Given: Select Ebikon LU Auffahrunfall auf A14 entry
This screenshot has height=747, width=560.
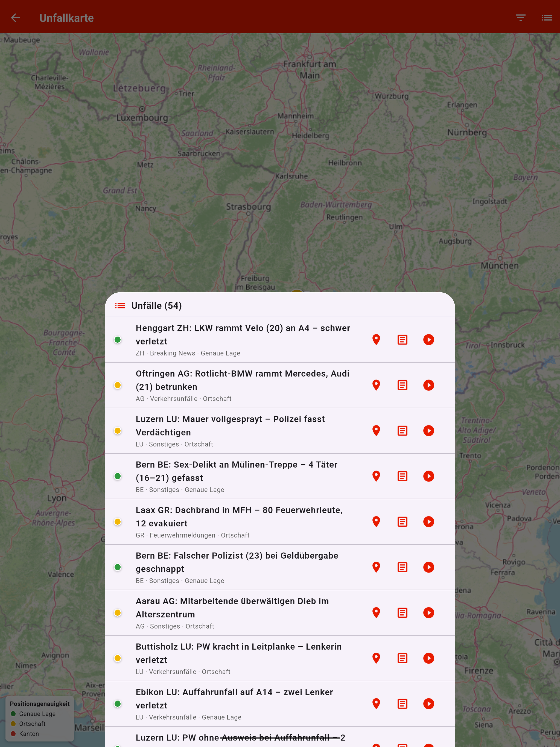Looking at the screenshot, I should (x=280, y=704).
